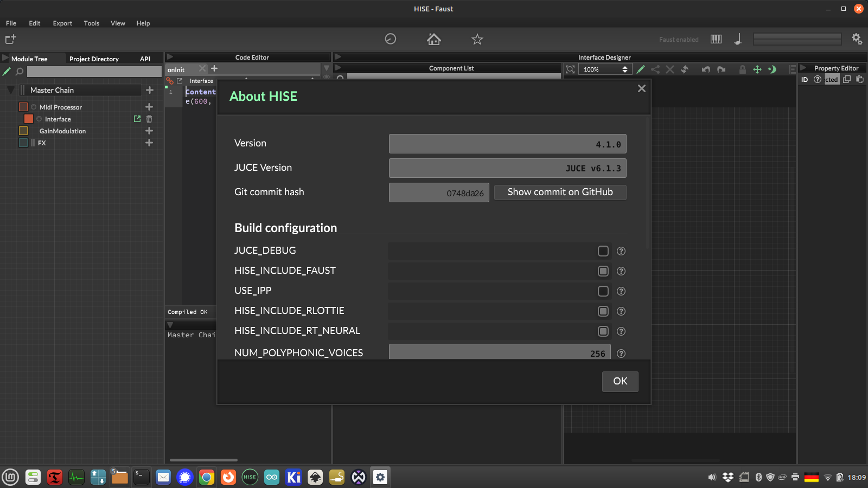Click the home workspace icon in the toolbar

433,38
